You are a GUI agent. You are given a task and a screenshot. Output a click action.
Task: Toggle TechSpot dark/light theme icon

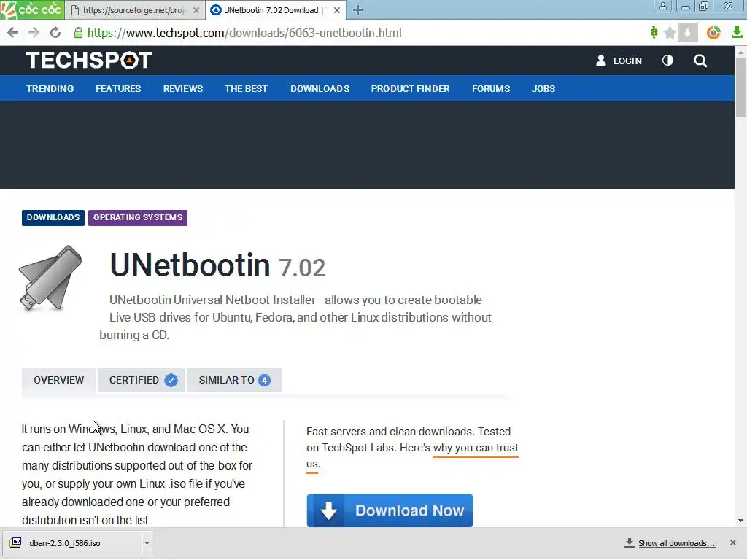667,61
